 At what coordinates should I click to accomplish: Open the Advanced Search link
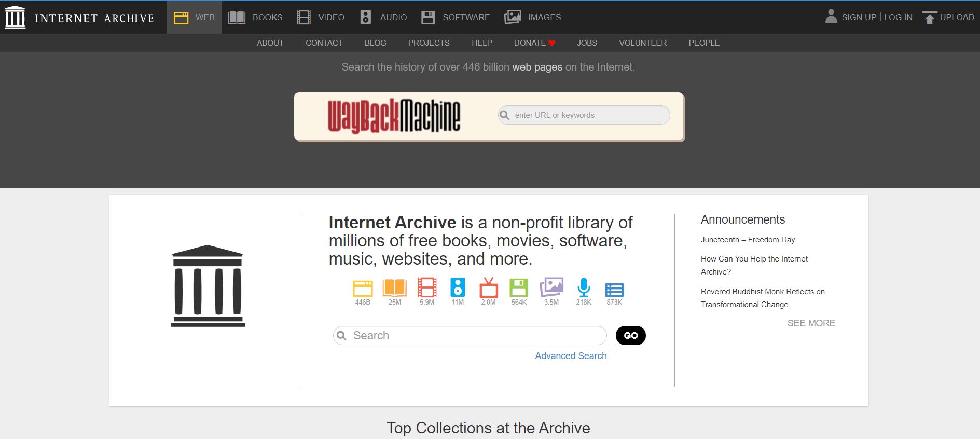coord(571,356)
